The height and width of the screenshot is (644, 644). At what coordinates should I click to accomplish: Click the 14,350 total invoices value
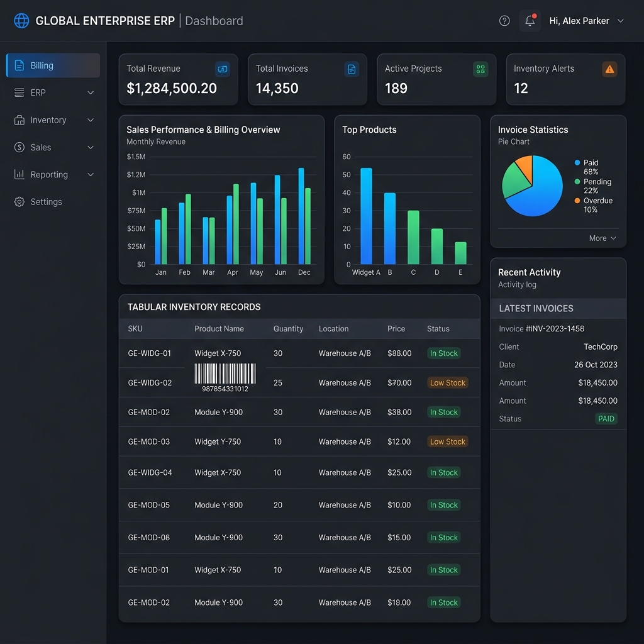click(277, 88)
